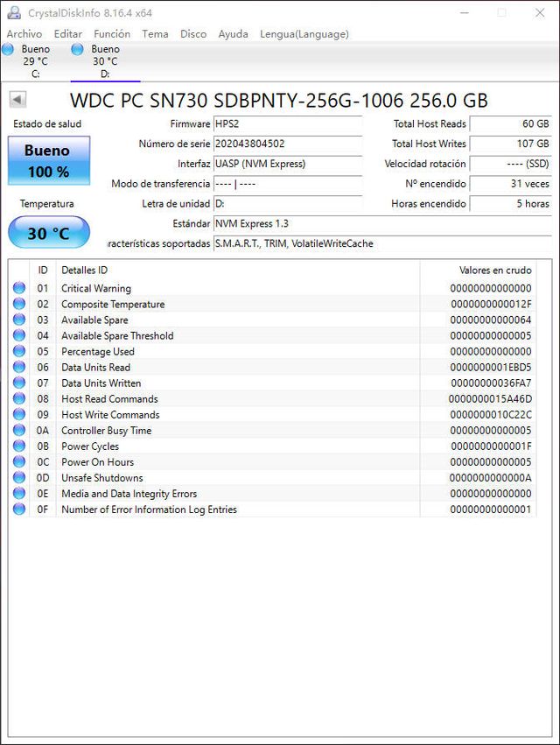Click the Firmware value field HPS2
This screenshot has width=560, height=745.
click(x=288, y=124)
